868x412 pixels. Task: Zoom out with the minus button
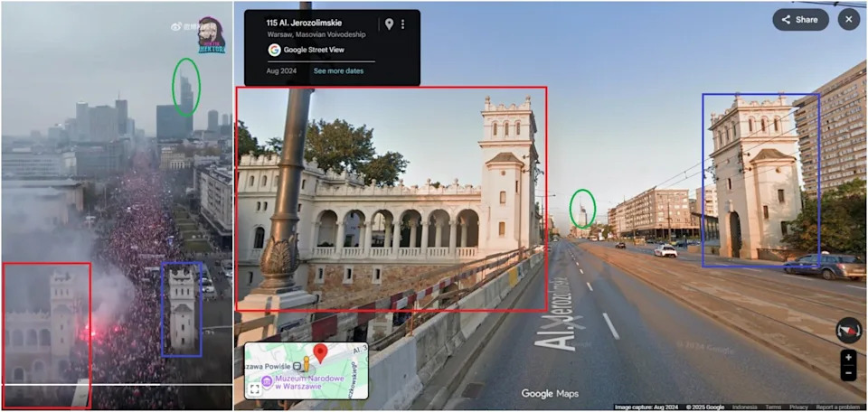[x=849, y=373]
